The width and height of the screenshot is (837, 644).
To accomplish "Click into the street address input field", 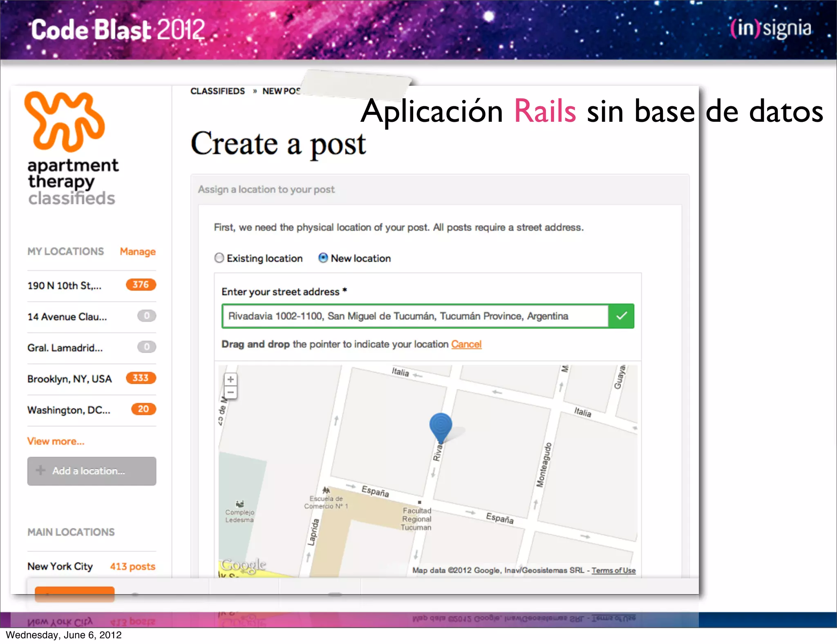I will (415, 316).
